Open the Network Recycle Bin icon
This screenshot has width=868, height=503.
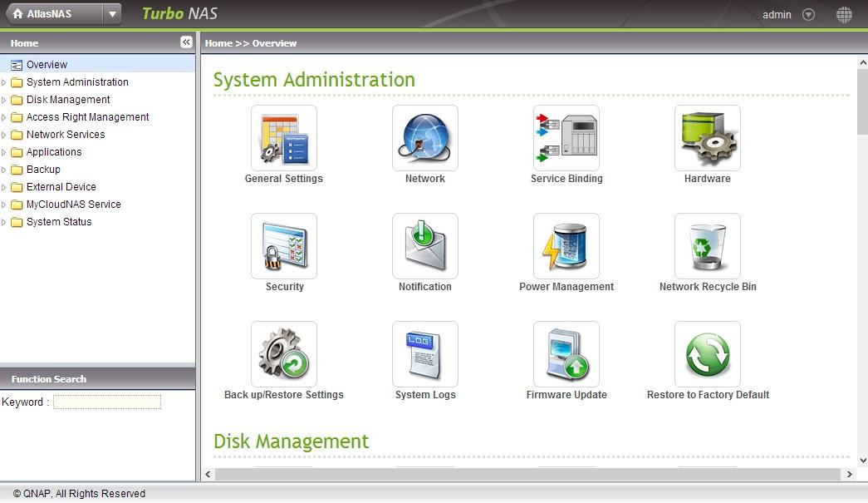coord(708,246)
